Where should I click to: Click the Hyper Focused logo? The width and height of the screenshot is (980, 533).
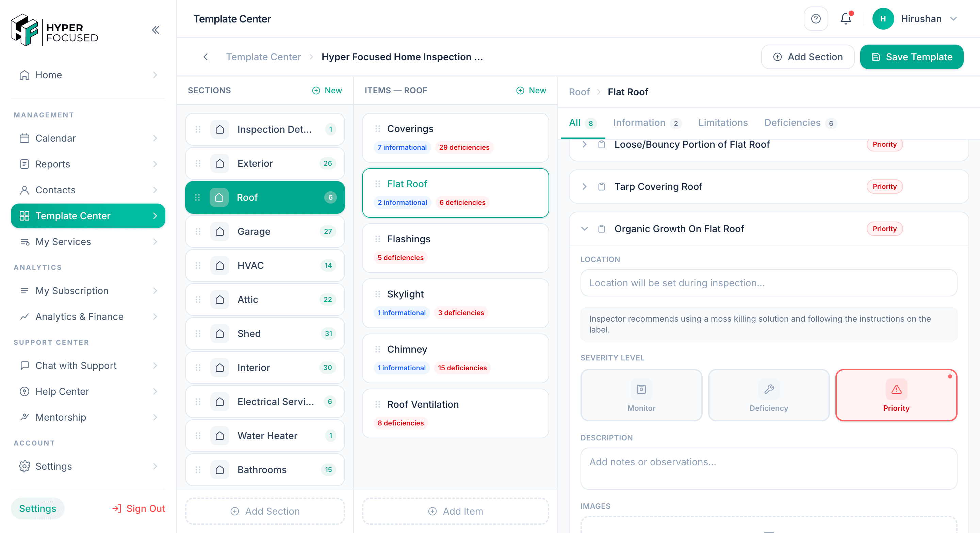[x=54, y=30]
